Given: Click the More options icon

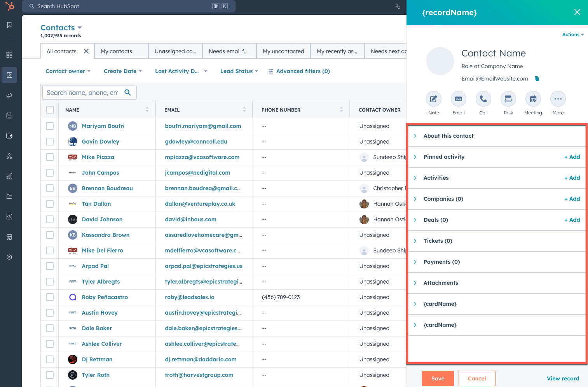Looking at the screenshot, I should [558, 99].
